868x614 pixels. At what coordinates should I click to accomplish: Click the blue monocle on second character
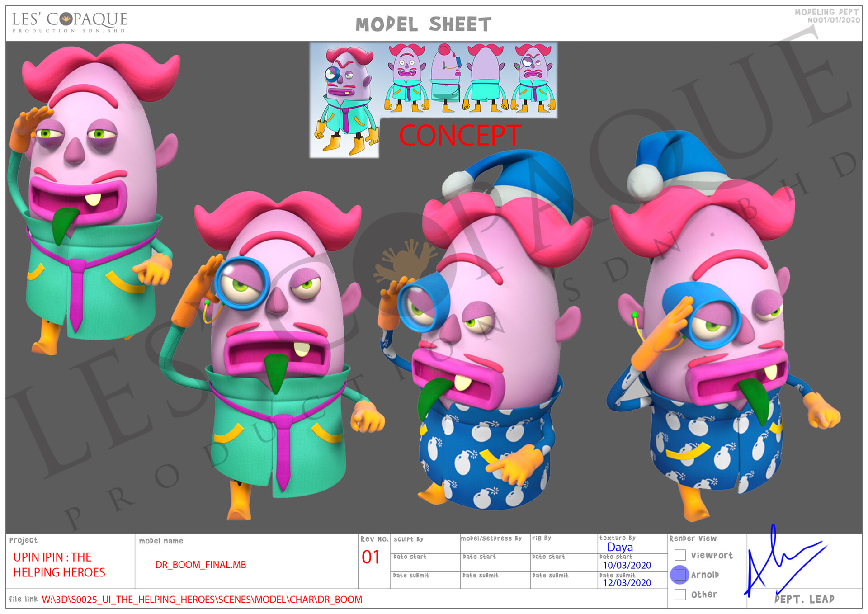click(x=242, y=283)
